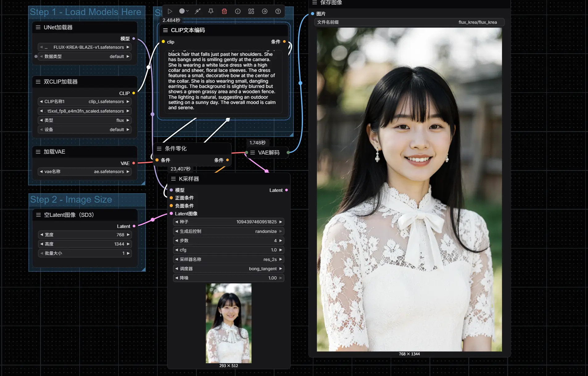This screenshot has height=376, width=588.
Task: Open the K采样器 node hamburger menu
Action: pyautogui.click(x=173, y=179)
